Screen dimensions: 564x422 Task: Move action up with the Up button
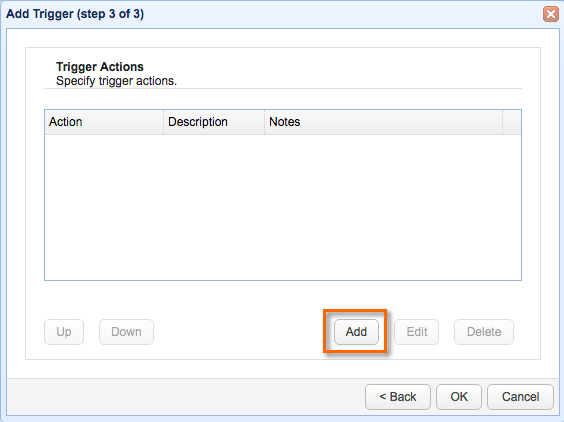tap(64, 332)
